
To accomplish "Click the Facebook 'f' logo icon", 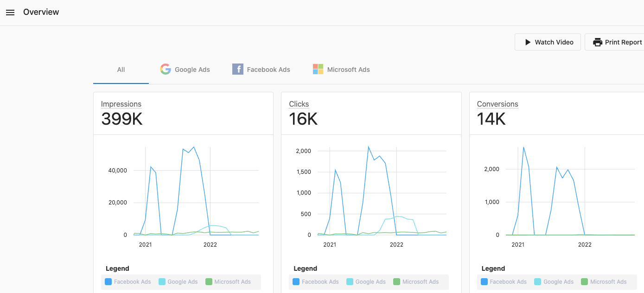I will (x=237, y=69).
